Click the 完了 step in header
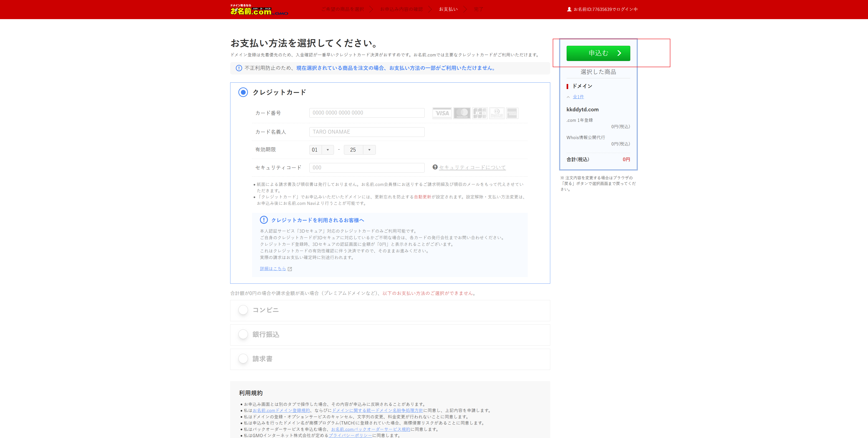This screenshot has width=868, height=438. click(479, 9)
